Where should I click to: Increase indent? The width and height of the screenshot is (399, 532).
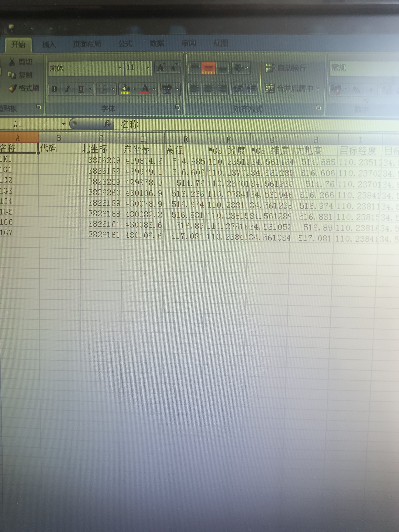pos(252,89)
